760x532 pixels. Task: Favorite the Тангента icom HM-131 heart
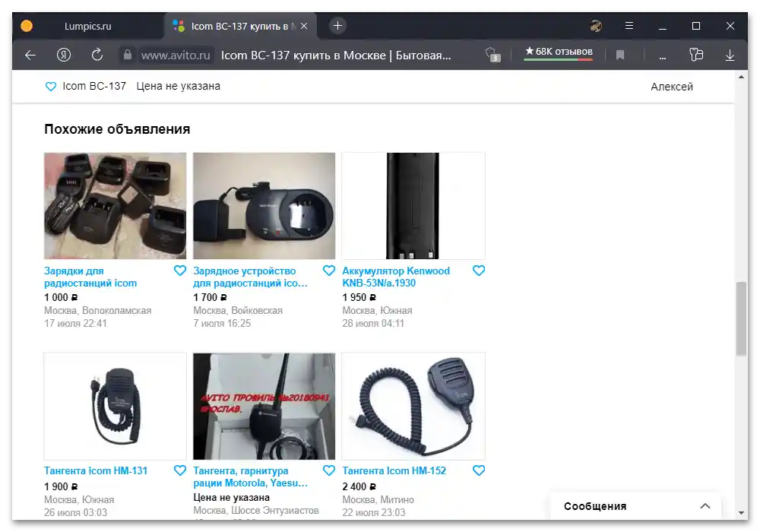(180, 470)
